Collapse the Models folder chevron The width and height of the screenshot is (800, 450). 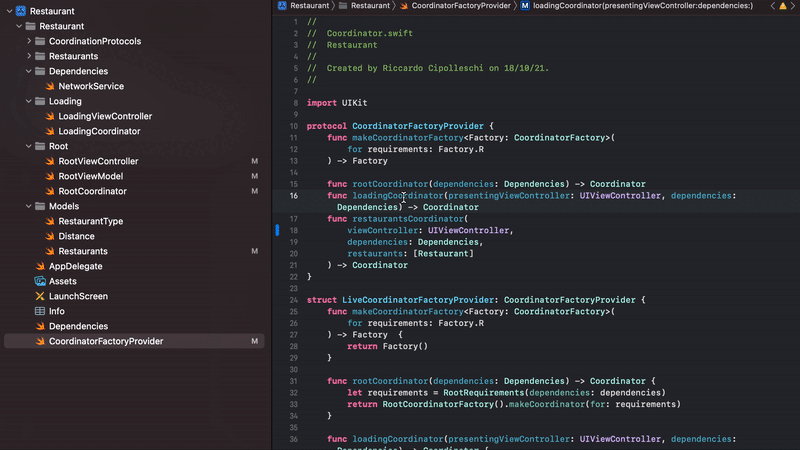[29, 206]
